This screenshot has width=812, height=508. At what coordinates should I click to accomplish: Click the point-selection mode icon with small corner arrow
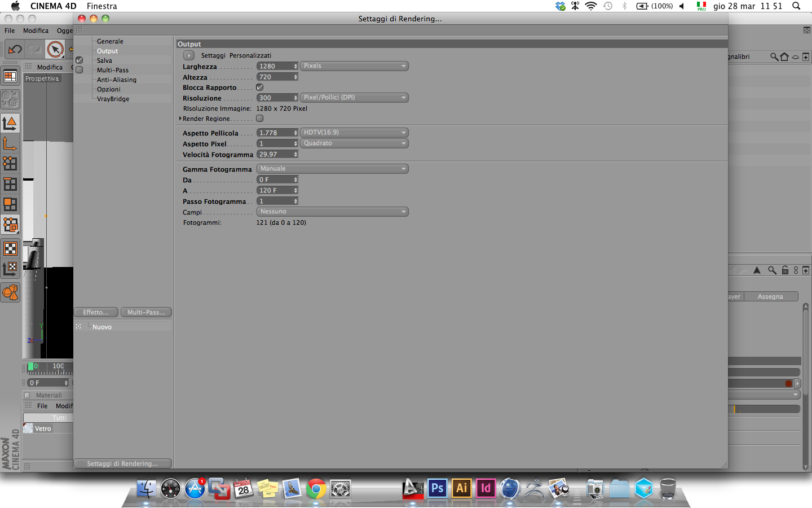tap(10, 225)
